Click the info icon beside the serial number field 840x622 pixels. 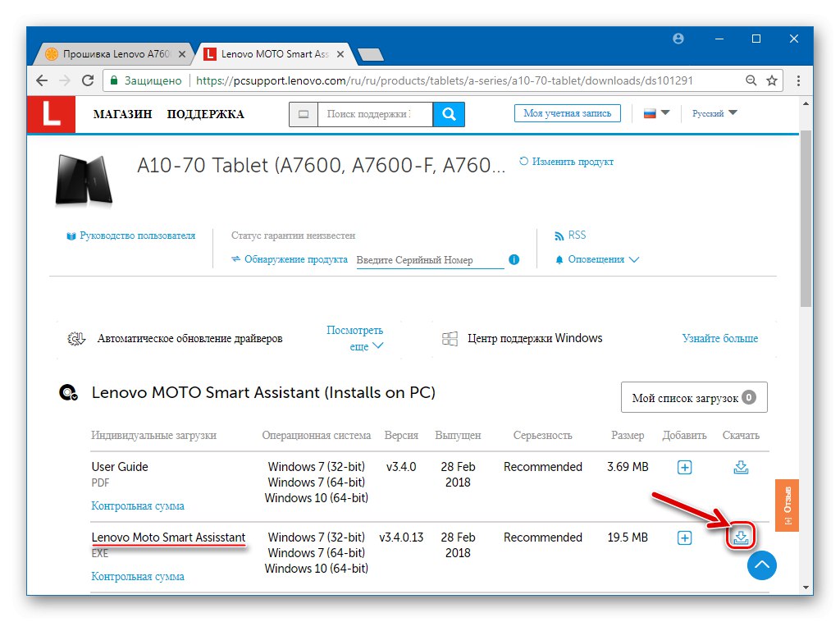[514, 259]
